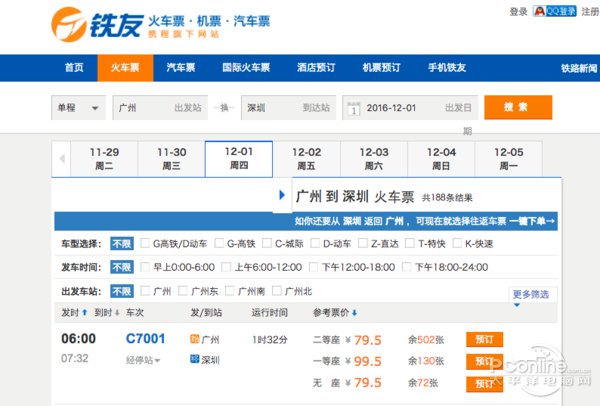Click the orange 搜索 button
This screenshot has width=600, height=406.
coord(518,107)
